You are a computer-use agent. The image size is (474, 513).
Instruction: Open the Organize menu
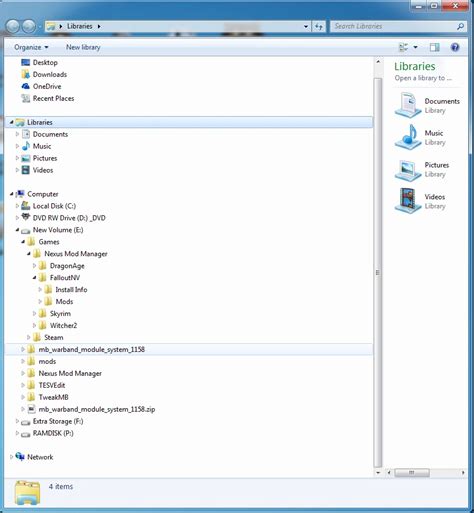coord(31,47)
